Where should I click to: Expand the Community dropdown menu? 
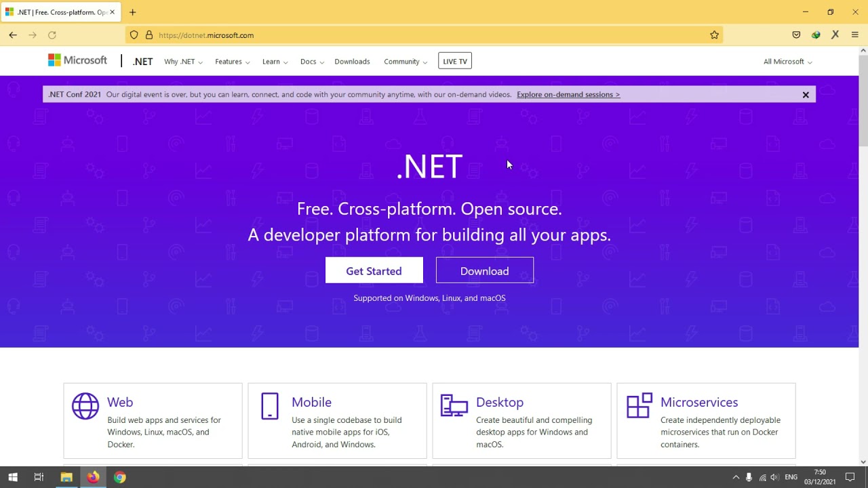pos(405,62)
